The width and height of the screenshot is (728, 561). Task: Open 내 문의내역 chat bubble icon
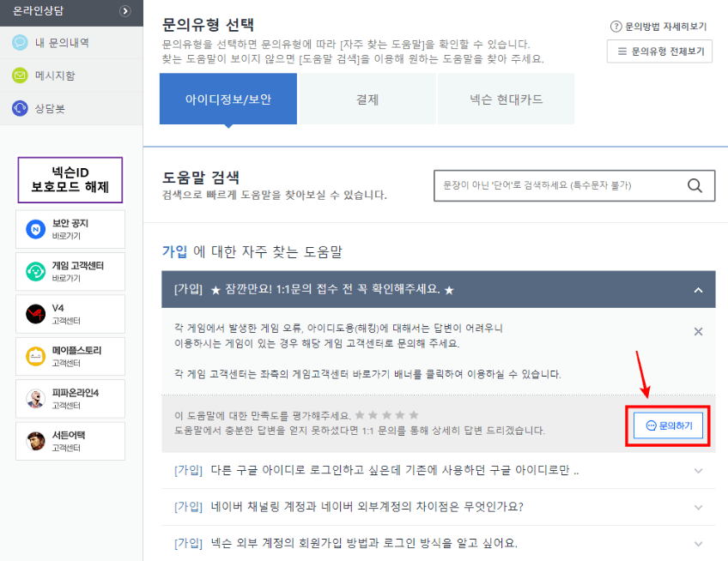pyautogui.click(x=20, y=43)
